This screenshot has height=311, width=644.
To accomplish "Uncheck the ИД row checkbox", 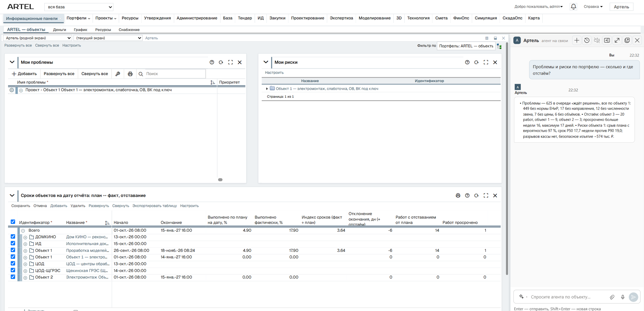I will click(x=13, y=243).
